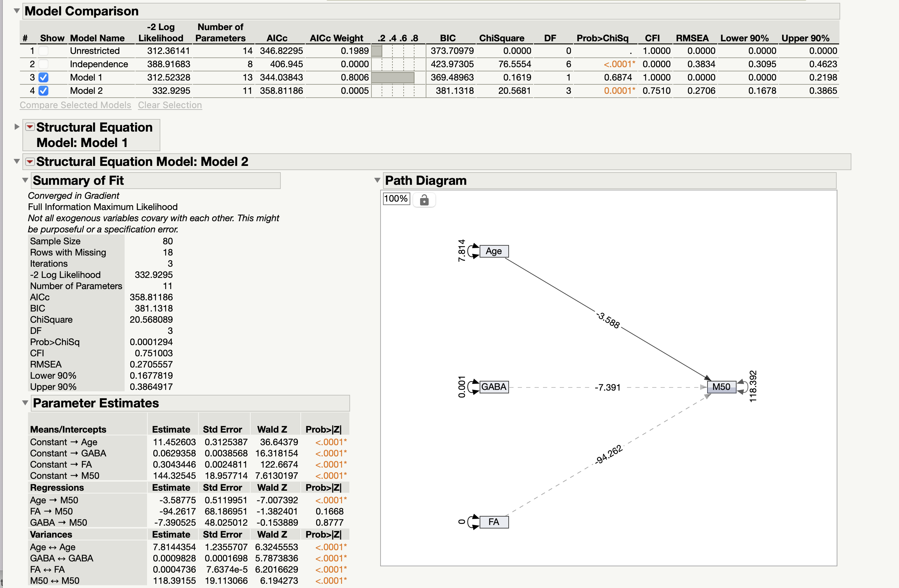899x588 pixels.
Task: Click the AICc Weight bar for Model 1
Action: (x=393, y=77)
